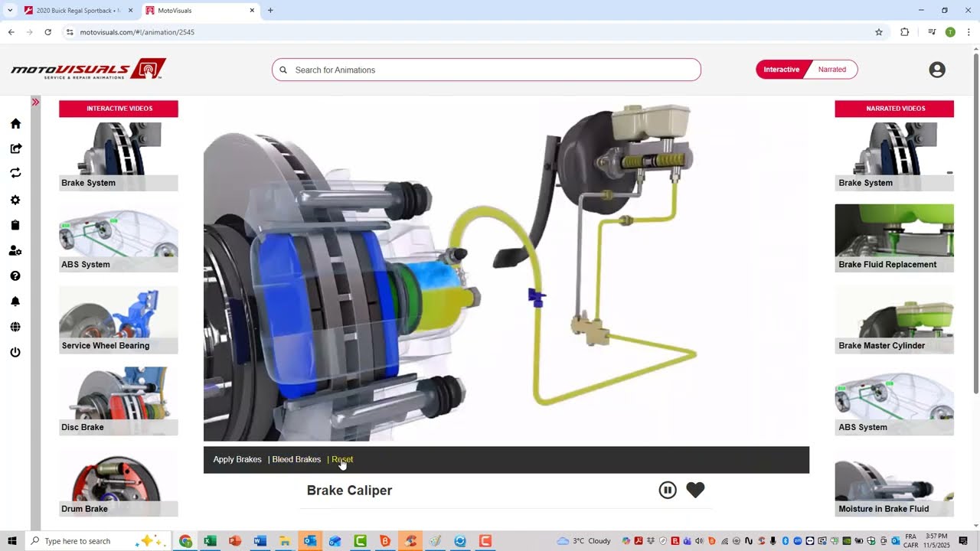Open settings gear in the sidebar
Image resolution: width=980 pixels, height=551 pixels.
(15, 200)
